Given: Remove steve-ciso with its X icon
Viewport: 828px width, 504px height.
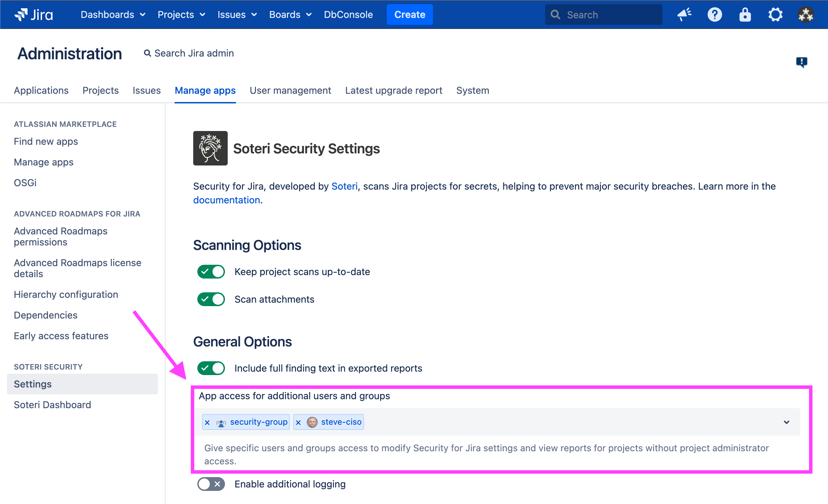Looking at the screenshot, I should (x=298, y=422).
